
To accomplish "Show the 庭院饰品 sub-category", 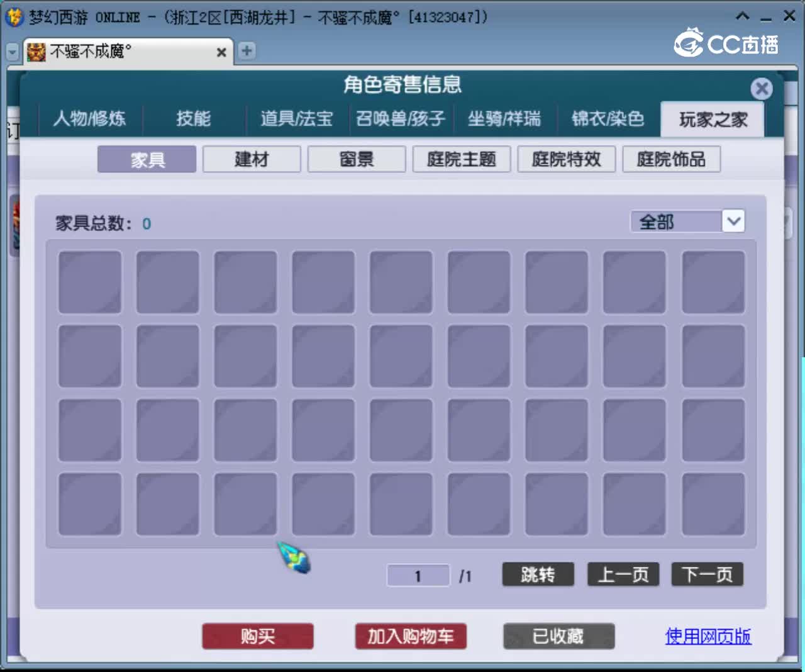I will point(671,159).
